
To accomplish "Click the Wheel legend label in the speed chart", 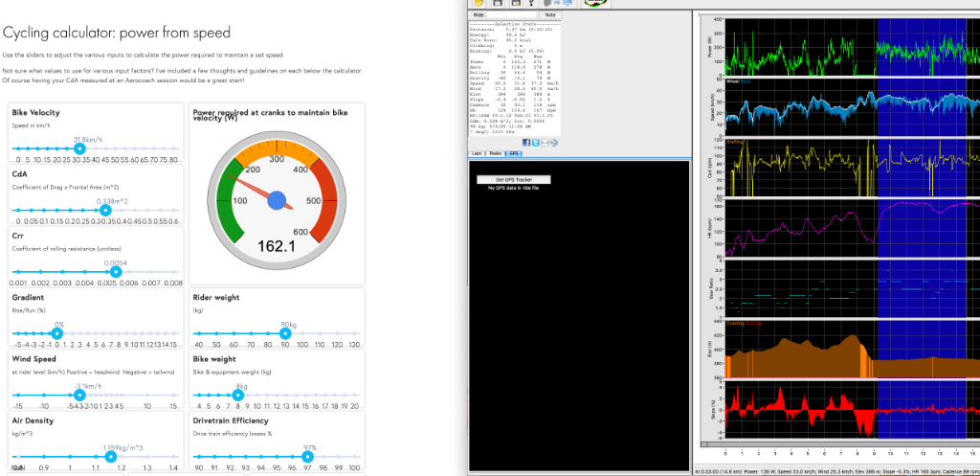I will (733, 81).
